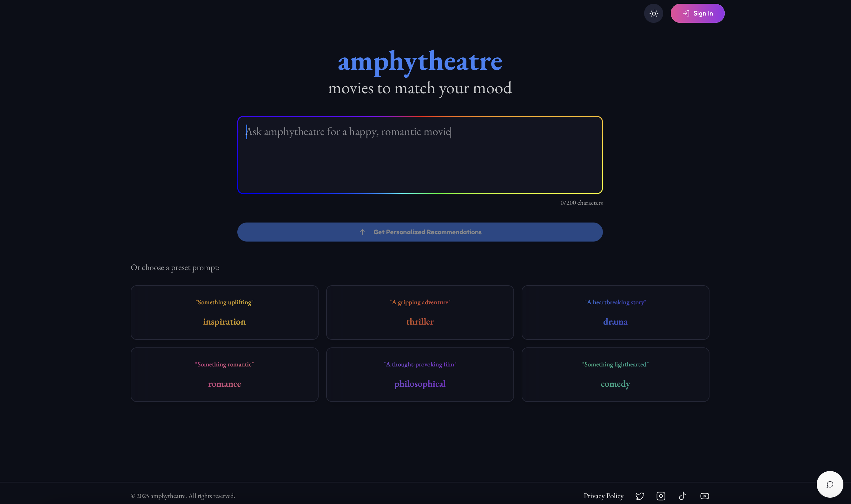
Task: Pick the "Something lighthearted" comedy preset
Action: tap(615, 375)
